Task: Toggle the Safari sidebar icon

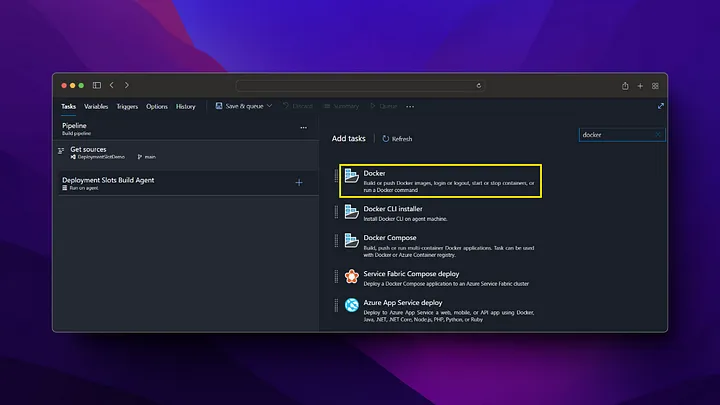Action: (96, 85)
